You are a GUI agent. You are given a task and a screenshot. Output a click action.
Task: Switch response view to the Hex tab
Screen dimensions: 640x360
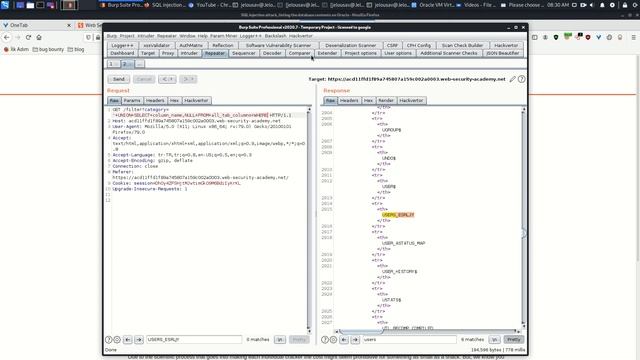tap(368, 100)
